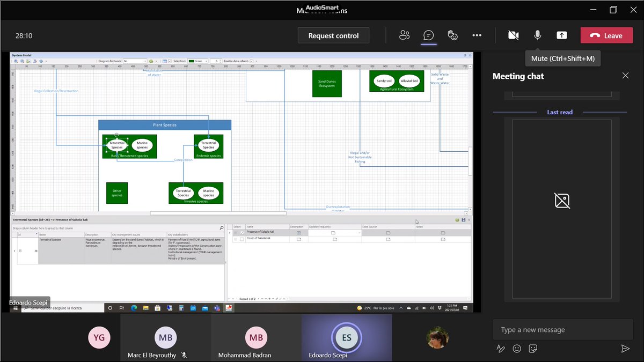Open the emoji picker
The image size is (644, 362).
pyautogui.click(x=517, y=349)
